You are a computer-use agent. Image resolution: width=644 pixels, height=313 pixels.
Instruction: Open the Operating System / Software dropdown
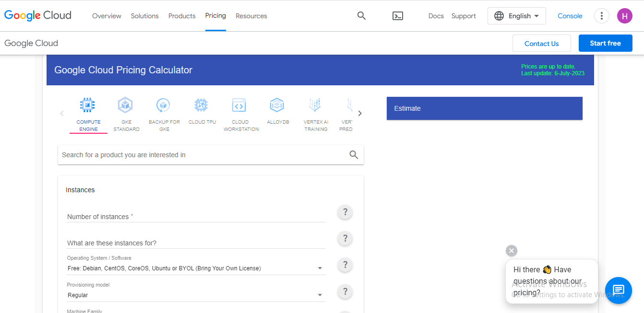coord(196,268)
